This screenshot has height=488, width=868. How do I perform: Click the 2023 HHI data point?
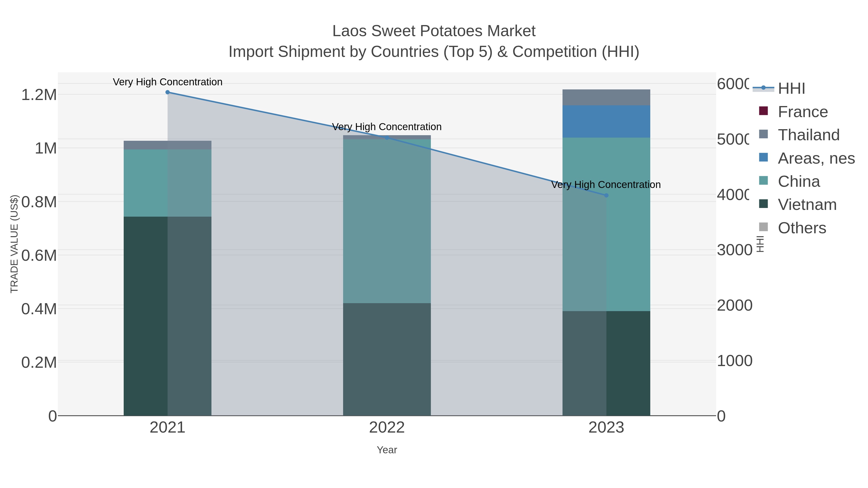pyautogui.click(x=606, y=195)
